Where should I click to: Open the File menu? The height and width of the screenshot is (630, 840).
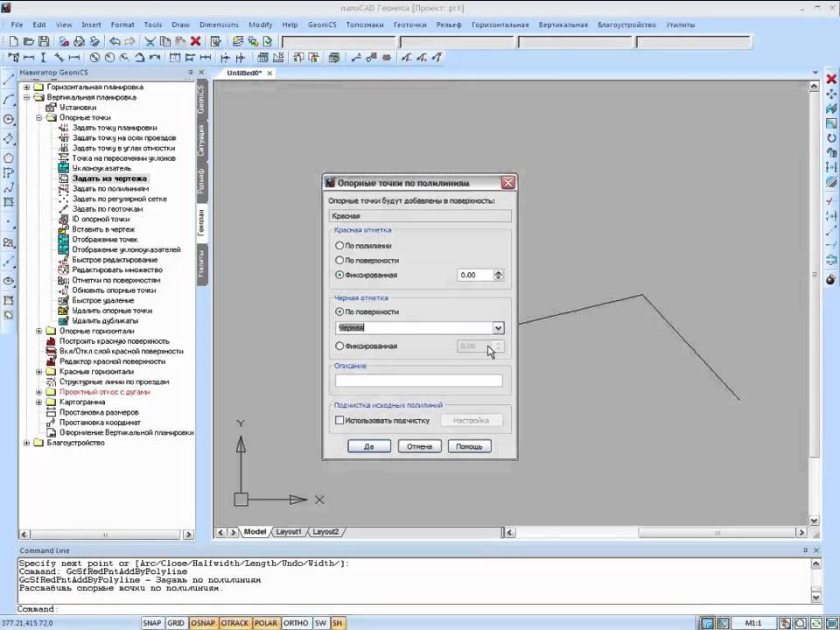pyautogui.click(x=17, y=24)
